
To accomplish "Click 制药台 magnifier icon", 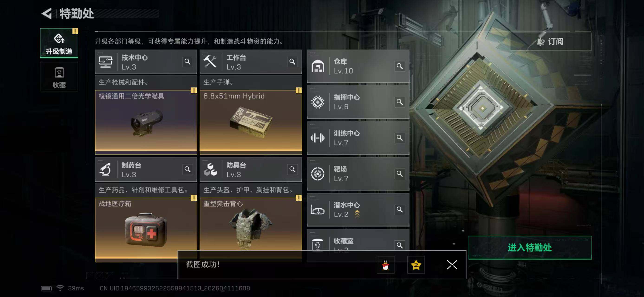I will [188, 169].
